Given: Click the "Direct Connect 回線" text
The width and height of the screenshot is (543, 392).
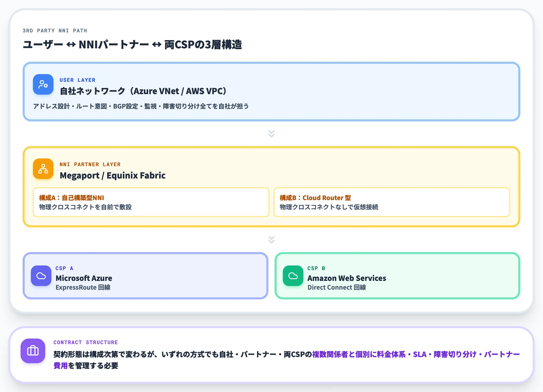Looking at the screenshot, I should click(x=337, y=287).
